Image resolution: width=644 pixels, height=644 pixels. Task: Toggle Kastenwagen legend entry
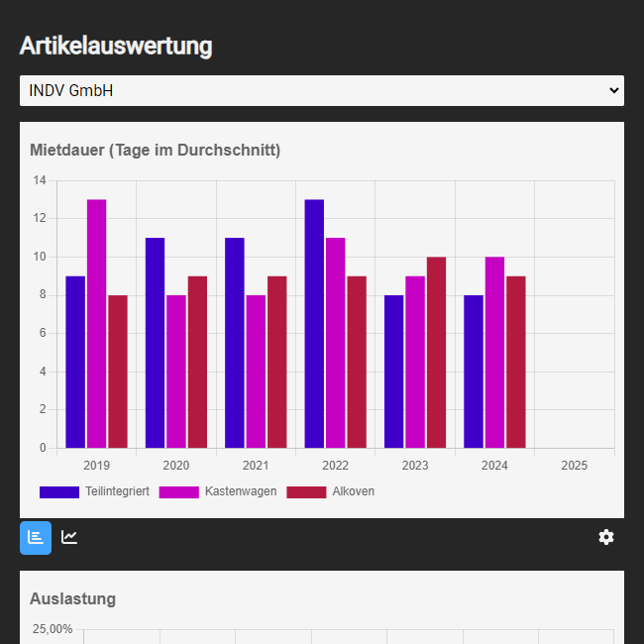[x=218, y=491]
